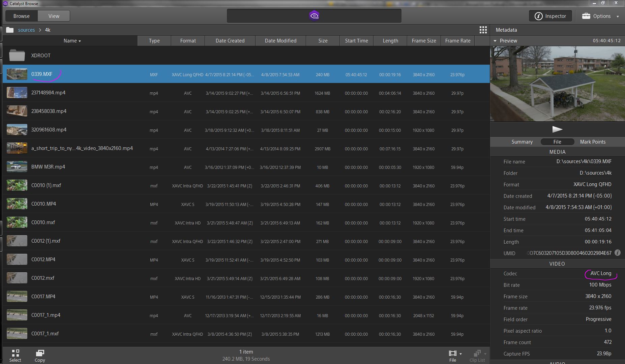Collapse the Preview section triangle
The image size is (625, 364).
click(x=495, y=41)
